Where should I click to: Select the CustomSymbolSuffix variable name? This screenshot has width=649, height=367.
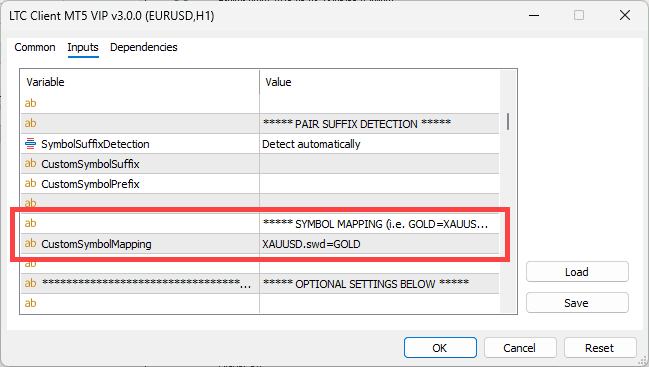coord(90,164)
